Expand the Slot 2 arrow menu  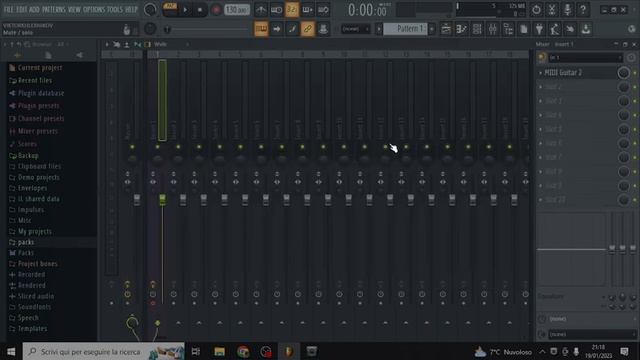click(x=541, y=87)
